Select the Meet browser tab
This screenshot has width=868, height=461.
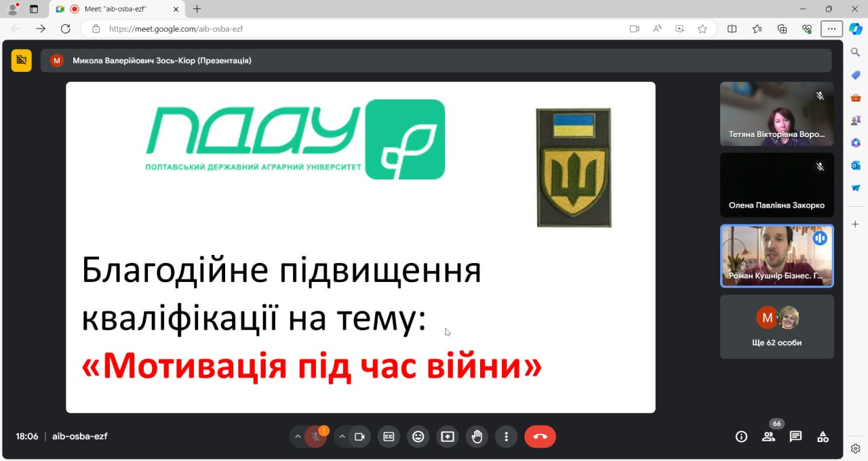pyautogui.click(x=116, y=9)
